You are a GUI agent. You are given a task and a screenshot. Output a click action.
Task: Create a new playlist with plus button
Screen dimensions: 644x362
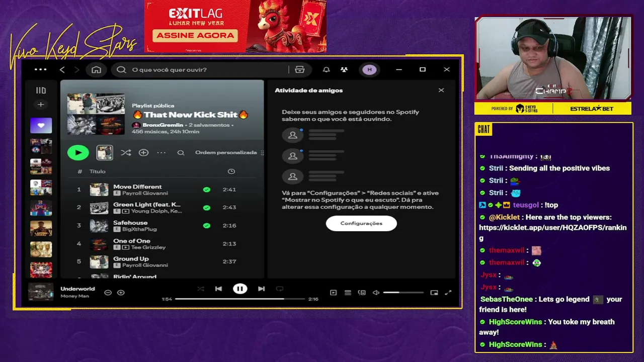pyautogui.click(x=41, y=105)
